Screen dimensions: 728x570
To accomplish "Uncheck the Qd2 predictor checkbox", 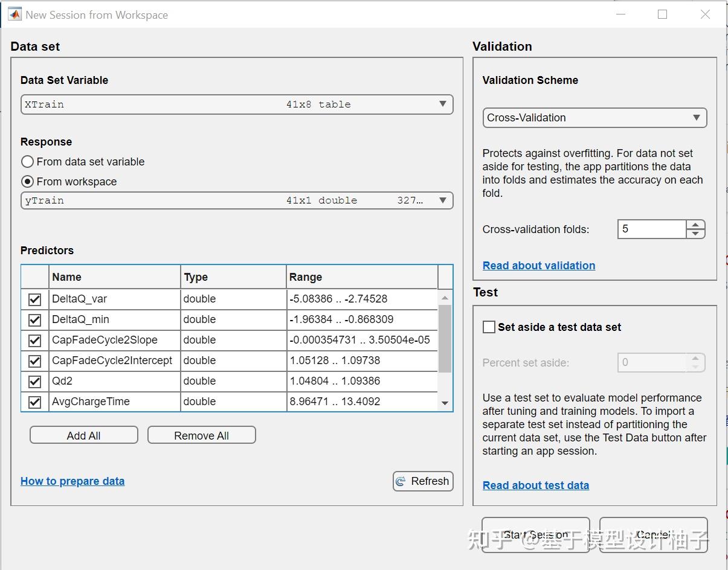I will click(35, 381).
